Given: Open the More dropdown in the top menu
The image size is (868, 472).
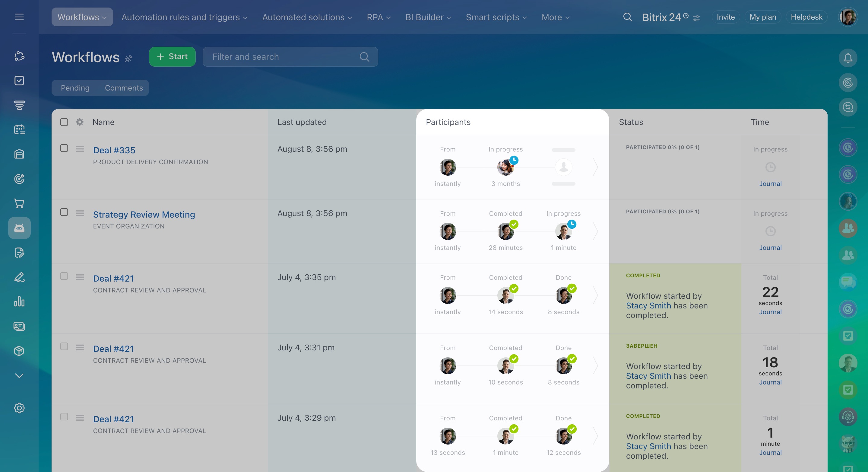Looking at the screenshot, I should pyautogui.click(x=555, y=17).
